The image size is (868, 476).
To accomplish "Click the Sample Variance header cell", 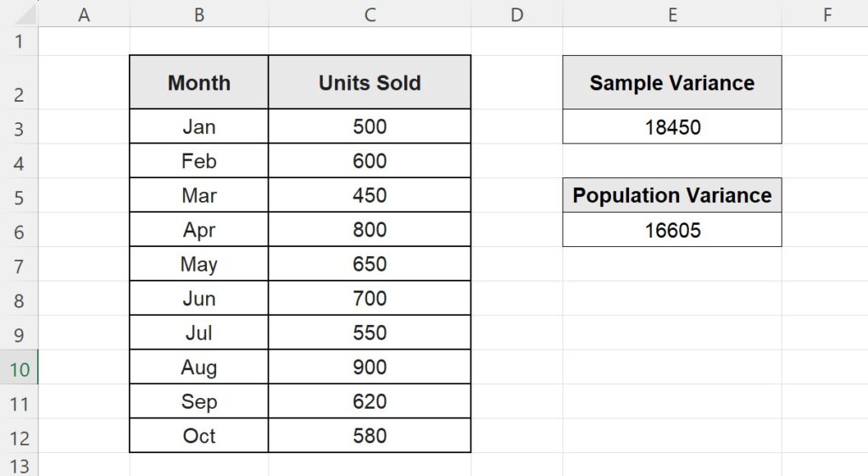I will click(x=672, y=82).
